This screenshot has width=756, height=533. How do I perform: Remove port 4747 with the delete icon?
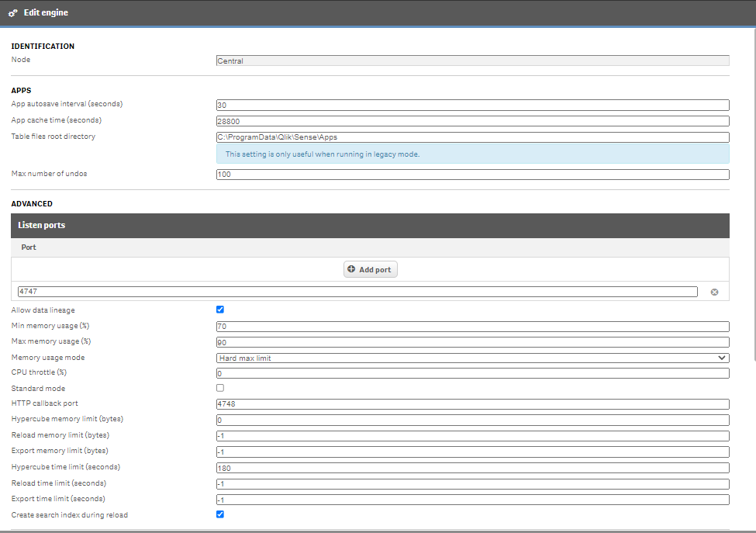(715, 292)
